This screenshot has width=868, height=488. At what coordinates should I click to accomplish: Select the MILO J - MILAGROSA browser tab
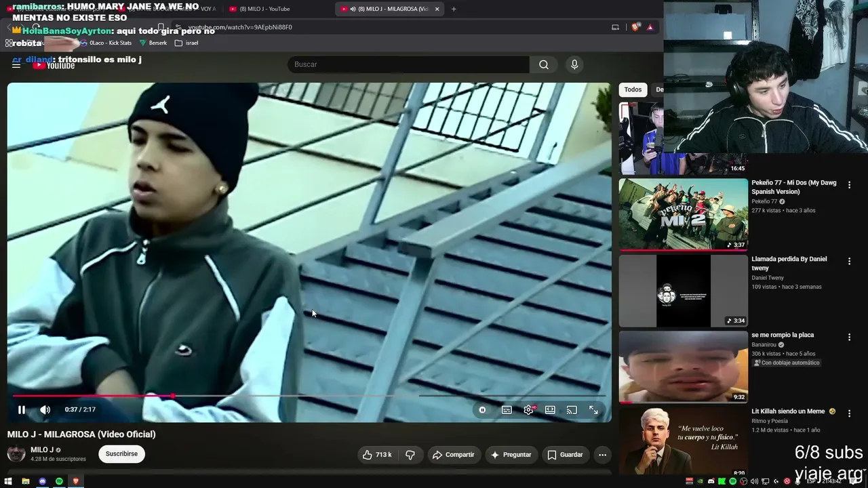point(388,9)
